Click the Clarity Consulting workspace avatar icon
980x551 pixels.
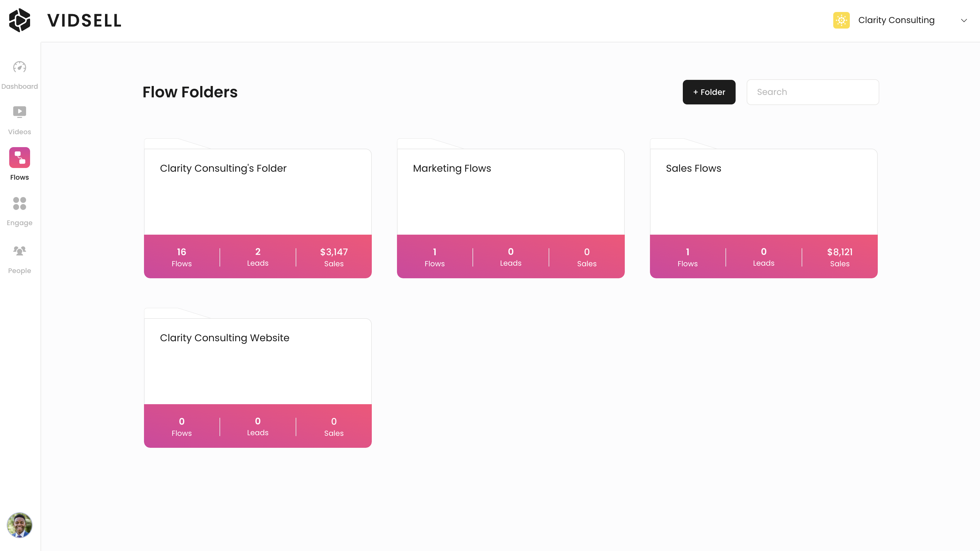(841, 20)
